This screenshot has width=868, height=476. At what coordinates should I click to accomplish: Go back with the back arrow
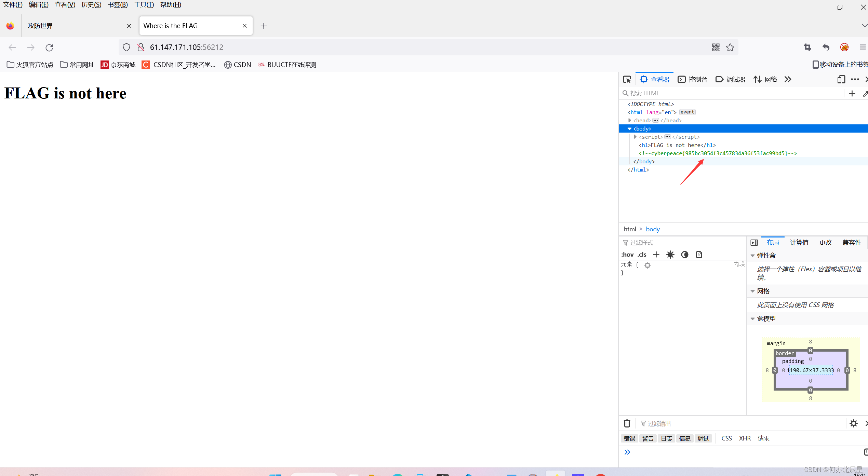(x=12, y=47)
